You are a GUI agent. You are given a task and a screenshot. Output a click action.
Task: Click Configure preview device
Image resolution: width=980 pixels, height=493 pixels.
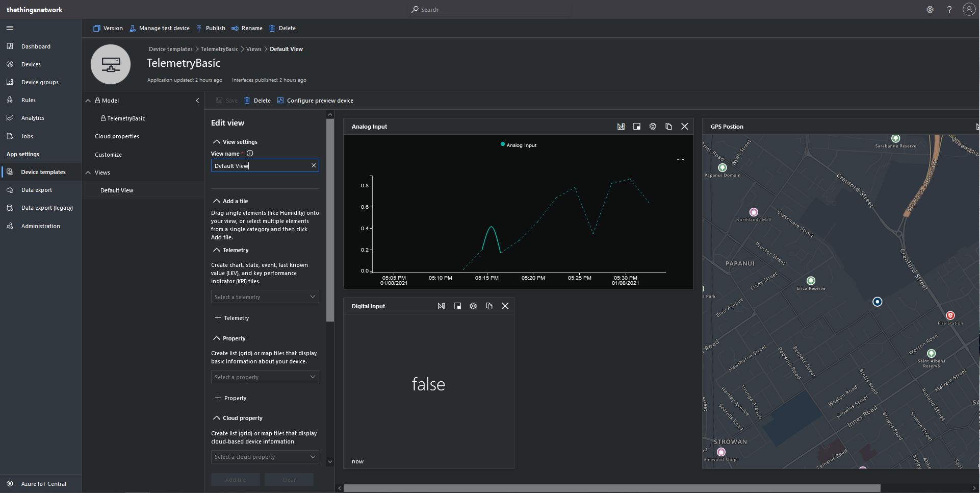(315, 101)
